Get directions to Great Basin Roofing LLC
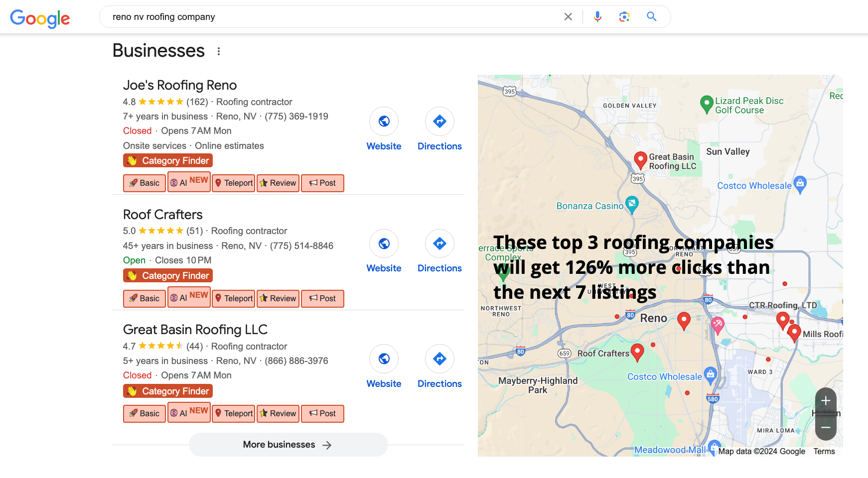The height and width of the screenshot is (478, 868). coord(439,358)
